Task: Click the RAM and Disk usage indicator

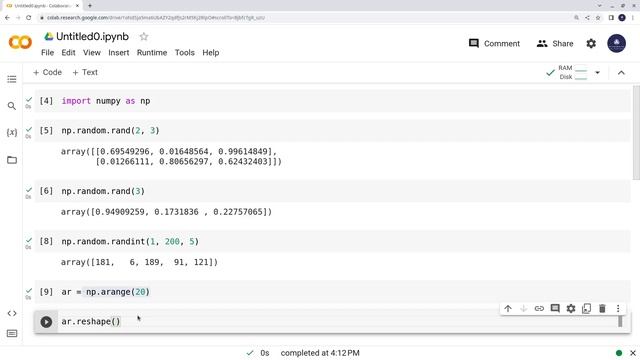Action: point(567,72)
